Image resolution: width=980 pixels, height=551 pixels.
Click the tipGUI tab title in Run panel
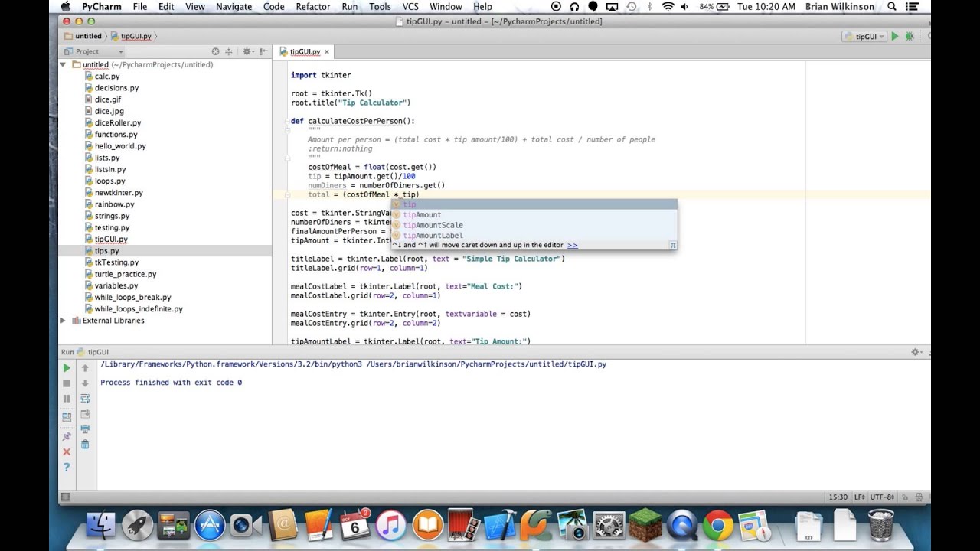[98, 352]
